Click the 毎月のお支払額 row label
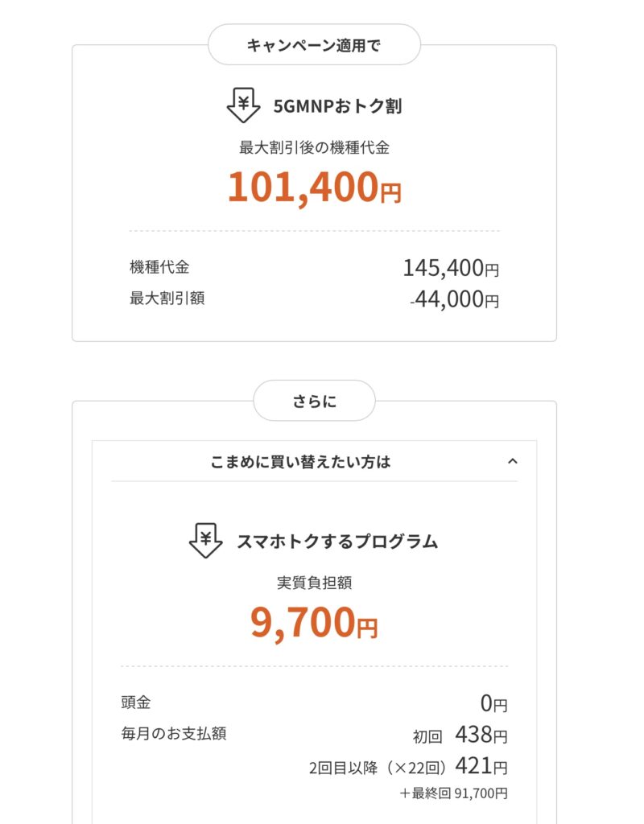 click(x=173, y=734)
